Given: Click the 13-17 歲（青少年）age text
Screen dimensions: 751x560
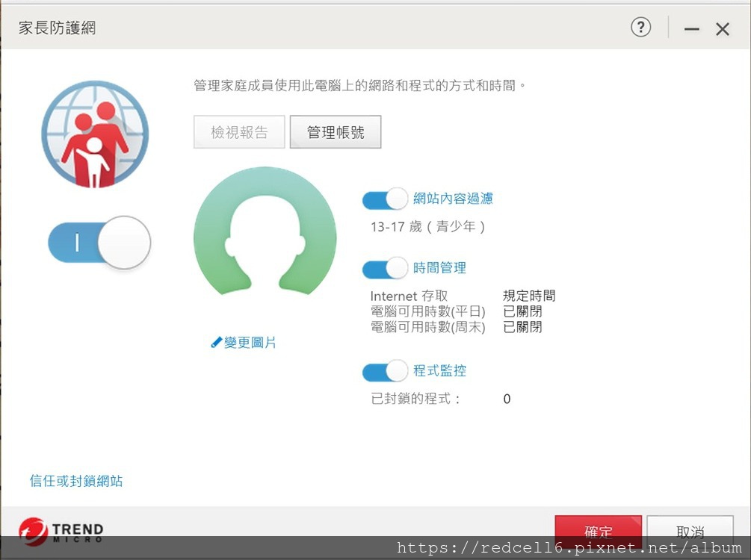Looking at the screenshot, I should coord(427,226).
